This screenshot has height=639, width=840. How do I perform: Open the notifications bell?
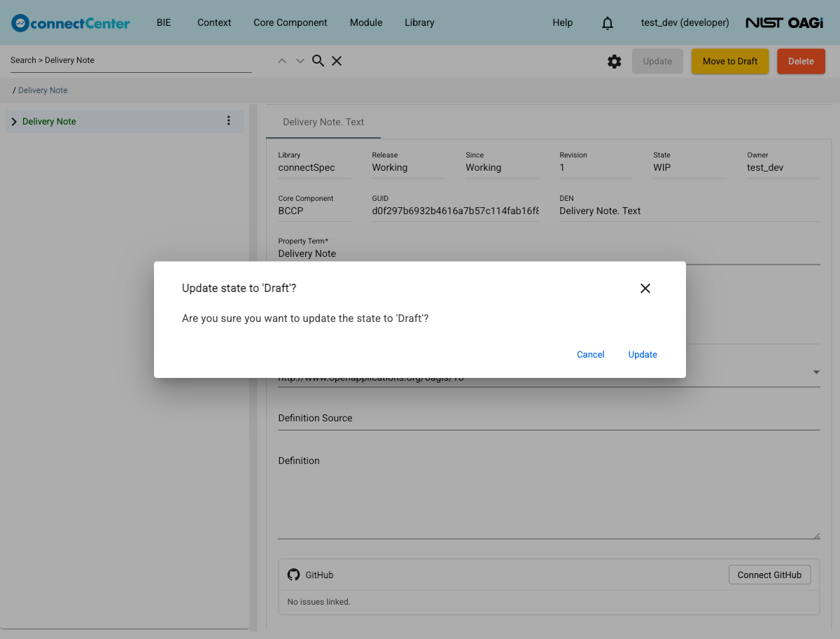point(608,23)
